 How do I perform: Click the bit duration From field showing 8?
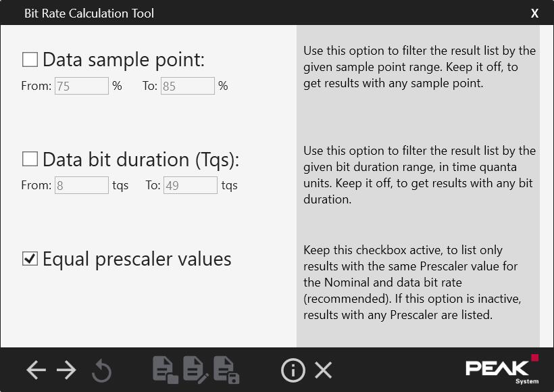[82, 185]
